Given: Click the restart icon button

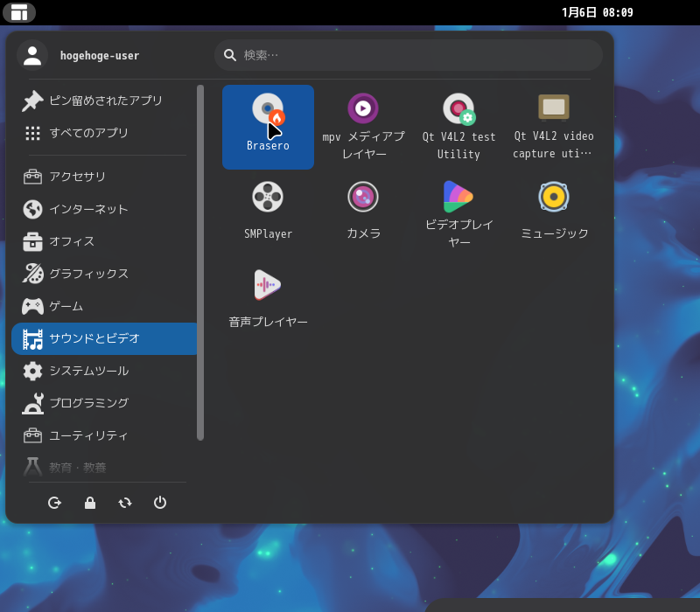Looking at the screenshot, I should (x=125, y=503).
